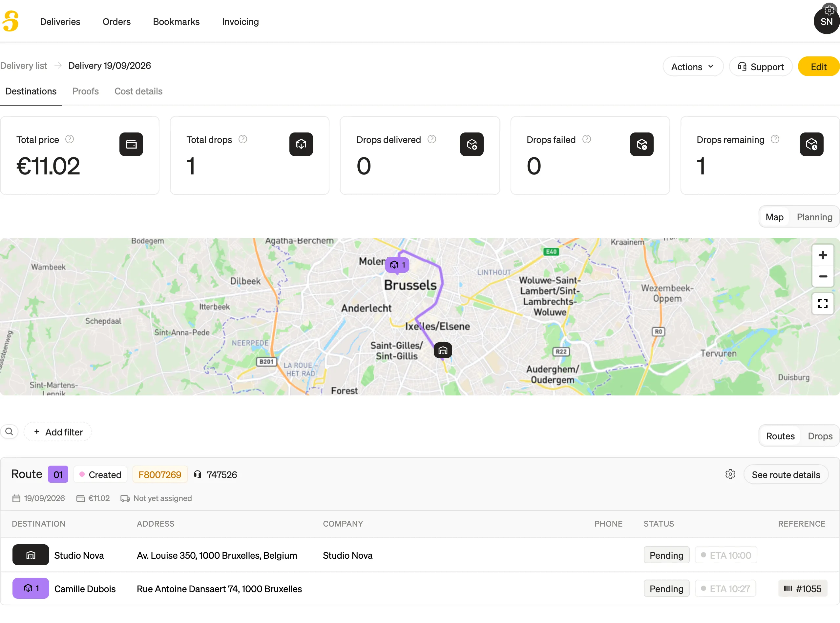Click See route details
The width and height of the screenshot is (840, 623).
[786, 474]
